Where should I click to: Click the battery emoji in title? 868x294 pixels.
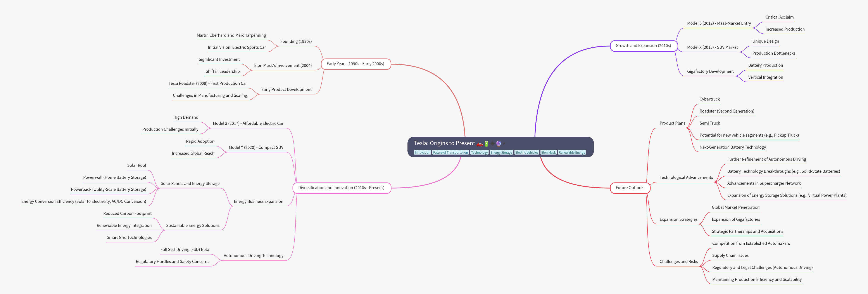(486, 144)
